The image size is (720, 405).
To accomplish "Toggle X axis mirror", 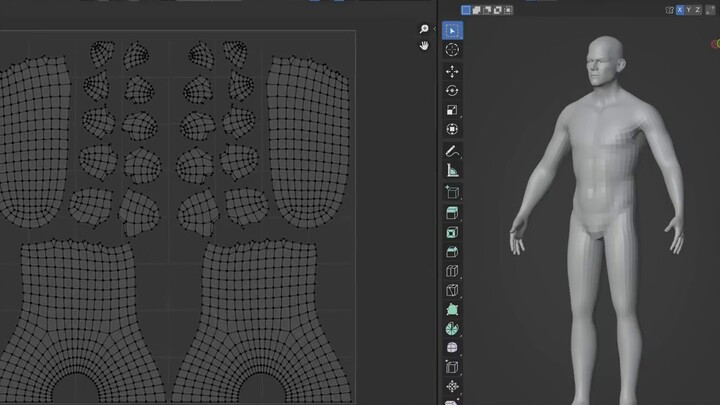I will coord(681,10).
